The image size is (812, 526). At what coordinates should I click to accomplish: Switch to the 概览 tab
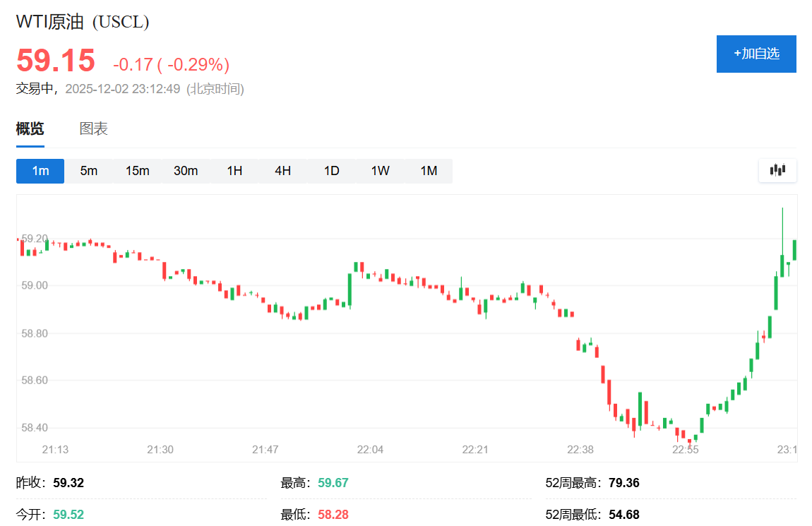31,128
